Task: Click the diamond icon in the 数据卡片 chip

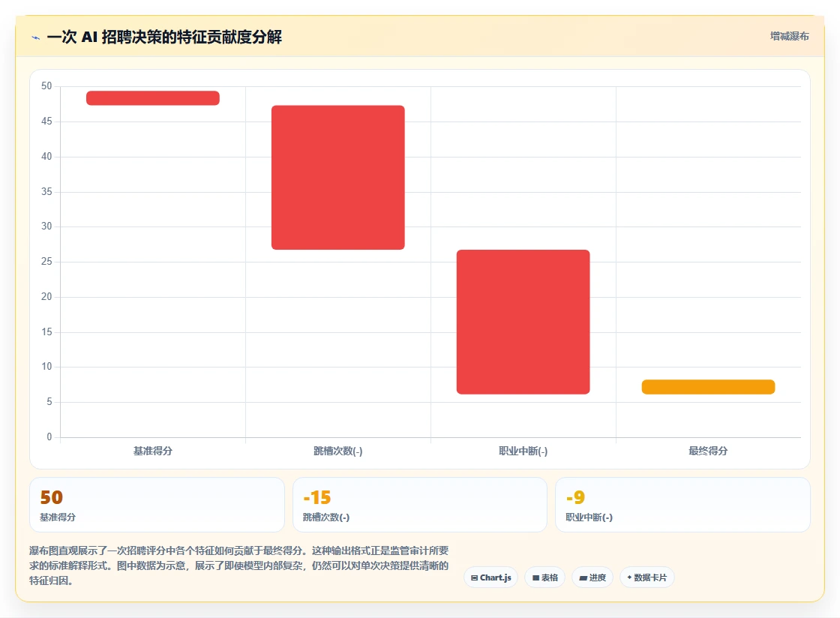Action: pyautogui.click(x=629, y=577)
